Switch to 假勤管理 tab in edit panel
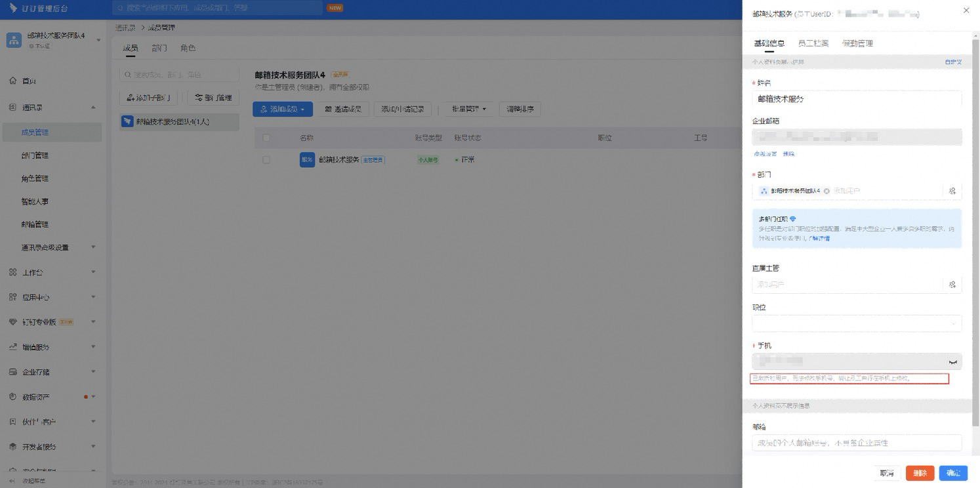Viewport: 980px width, 488px height. tap(857, 43)
